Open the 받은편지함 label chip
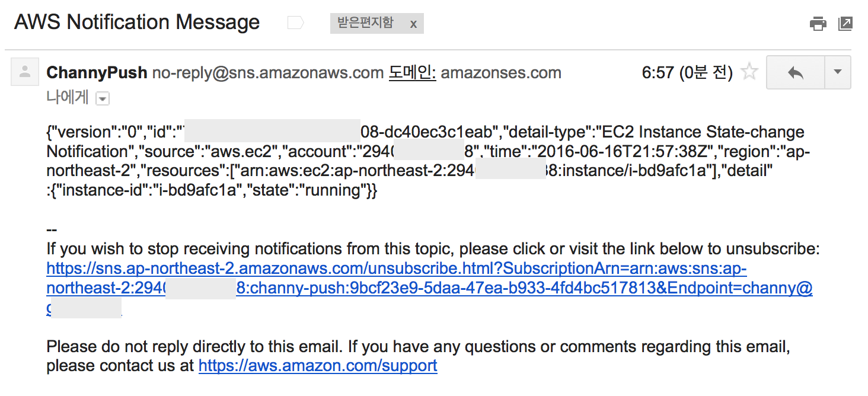This screenshot has width=868, height=396. [365, 23]
